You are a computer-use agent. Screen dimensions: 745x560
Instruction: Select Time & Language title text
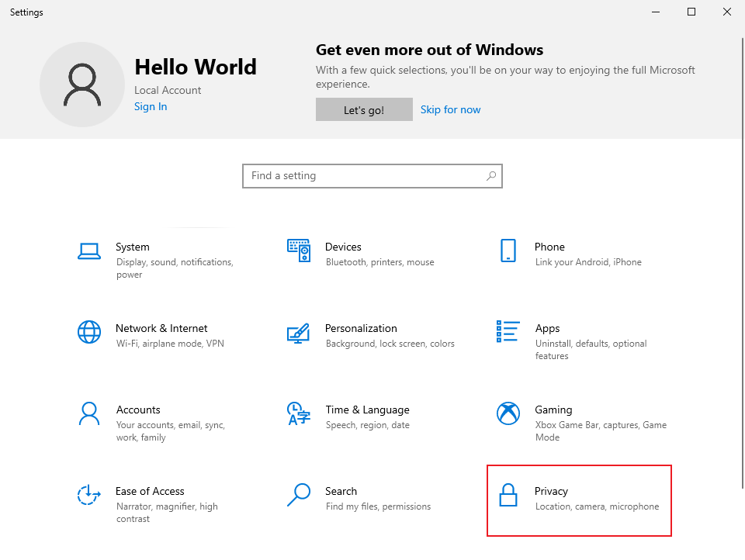[x=367, y=410]
